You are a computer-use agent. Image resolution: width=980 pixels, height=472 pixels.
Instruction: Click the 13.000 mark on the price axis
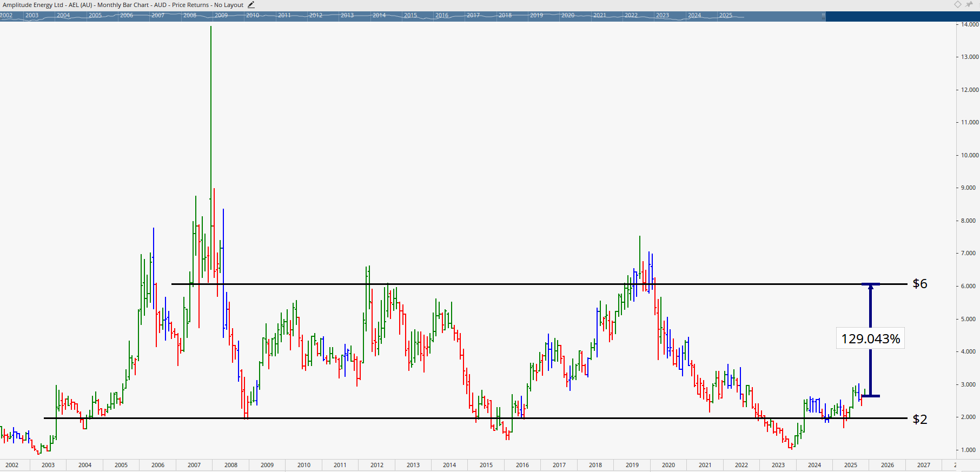(969, 57)
